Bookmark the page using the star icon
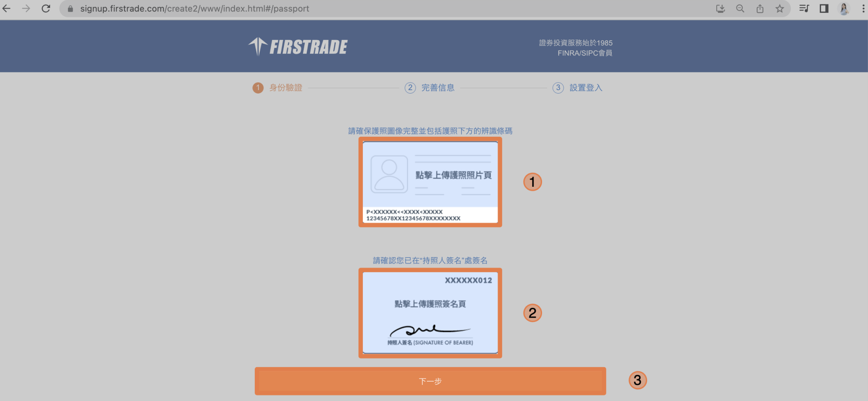 tap(780, 8)
